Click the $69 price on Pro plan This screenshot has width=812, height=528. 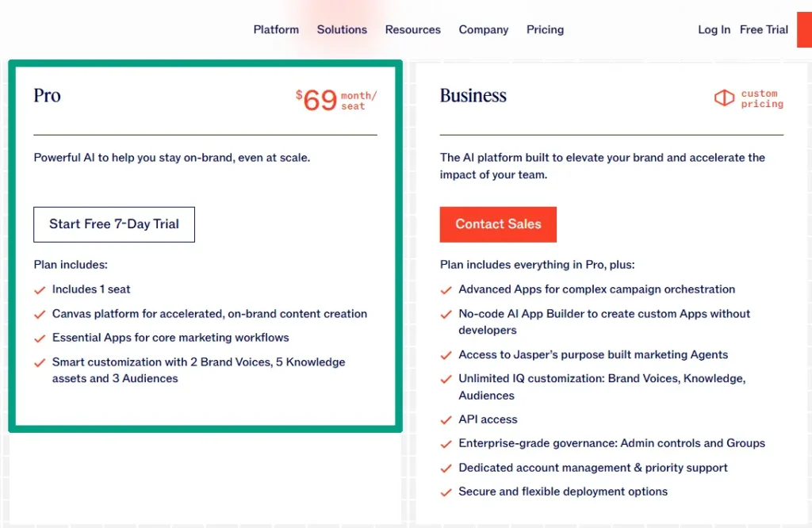pyautogui.click(x=319, y=100)
